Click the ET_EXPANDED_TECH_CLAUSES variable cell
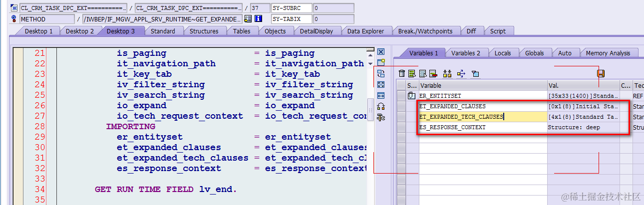The width and height of the screenshot is (644, 205). click(483, 117)
